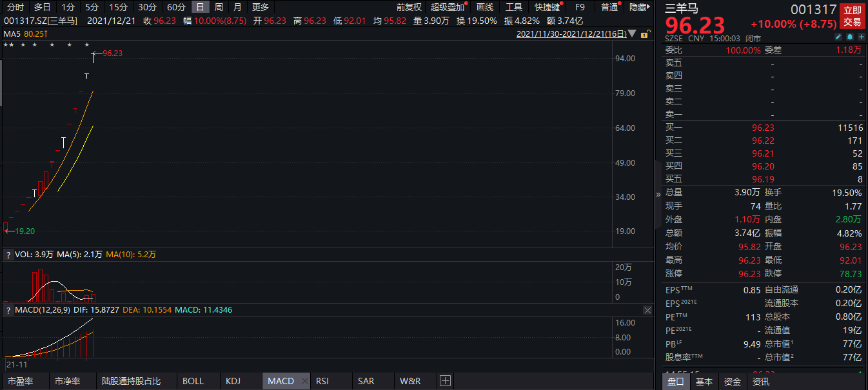The height and width of the screenshot is (390, 868).
Task: Collapse the right quote panel with chevron
Action: point(658,194)
